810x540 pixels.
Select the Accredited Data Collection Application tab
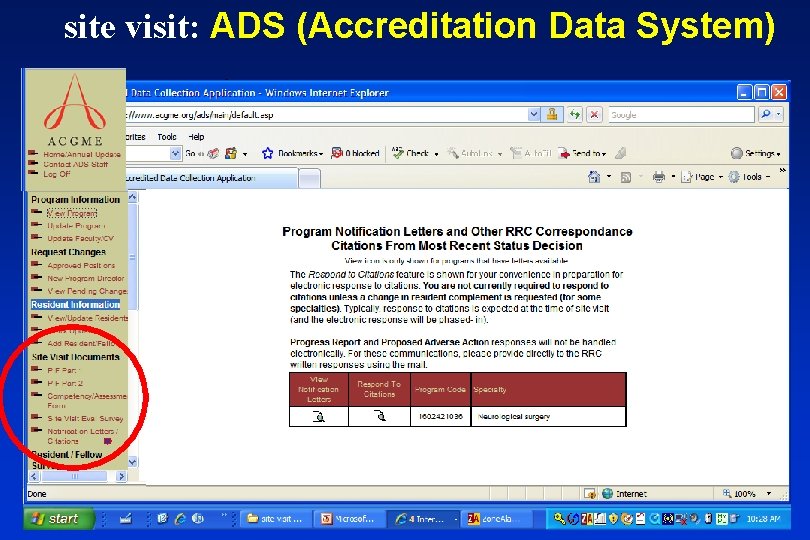point(211,178)
